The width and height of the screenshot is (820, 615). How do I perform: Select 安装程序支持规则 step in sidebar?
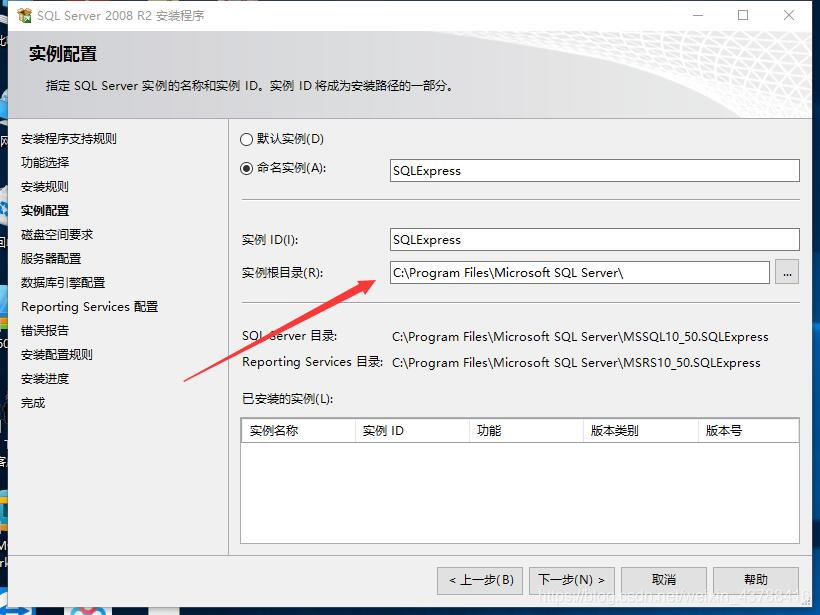pos(69,139)
